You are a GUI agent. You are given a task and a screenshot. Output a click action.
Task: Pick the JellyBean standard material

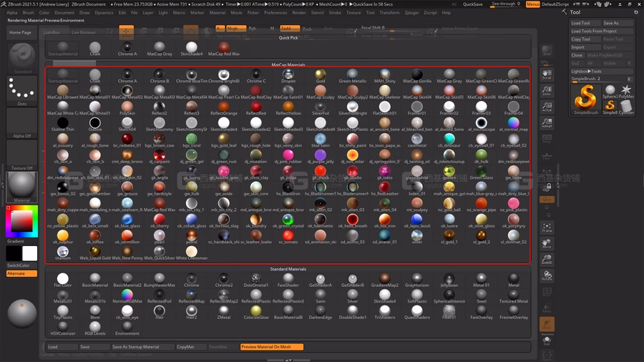point(449,278)
